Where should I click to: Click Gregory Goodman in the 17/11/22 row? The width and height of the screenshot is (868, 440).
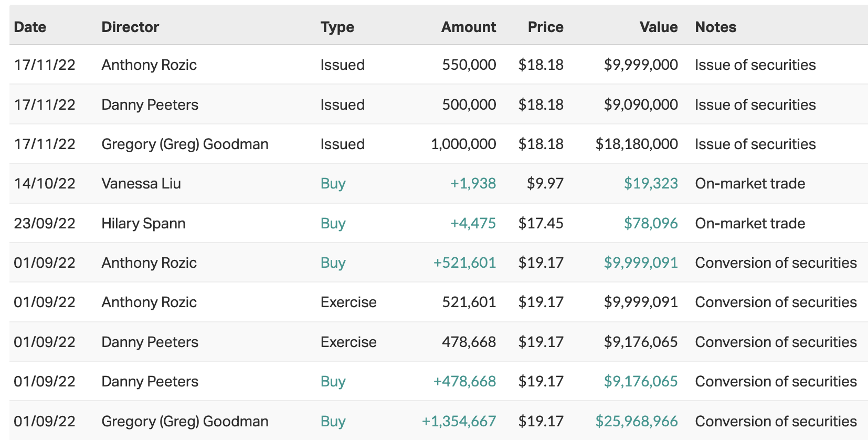click(x=185, y=144)
